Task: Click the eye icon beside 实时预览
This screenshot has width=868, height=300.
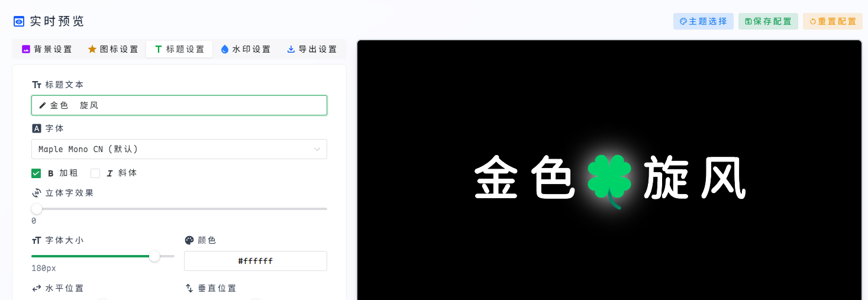Action: pyautogui.click(x=19, y=21)
